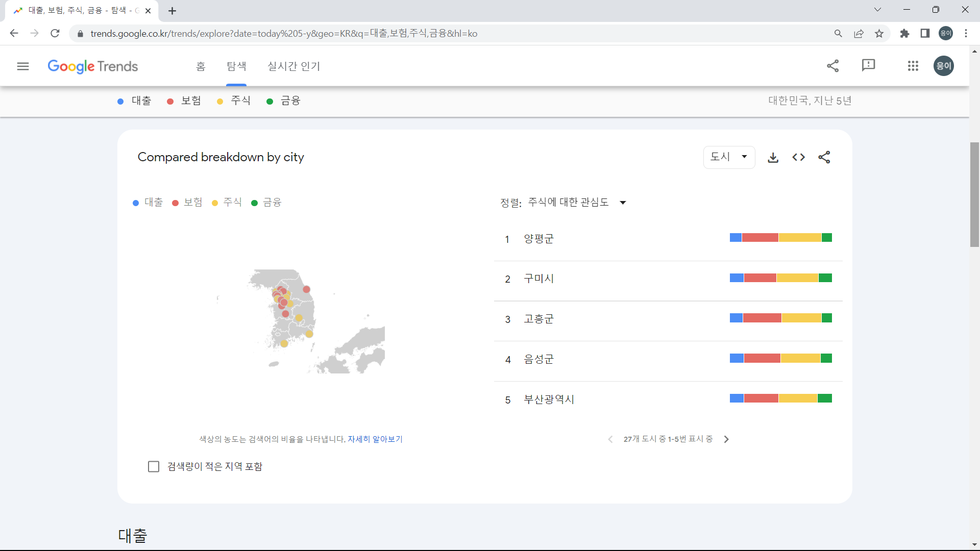Toggle the 보험 legend item

187,202
